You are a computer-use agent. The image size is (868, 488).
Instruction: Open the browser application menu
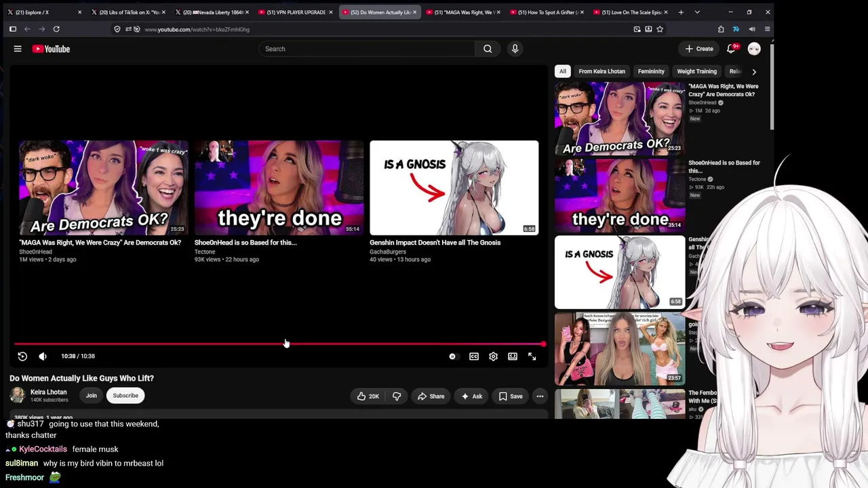(x=767, y=29)
